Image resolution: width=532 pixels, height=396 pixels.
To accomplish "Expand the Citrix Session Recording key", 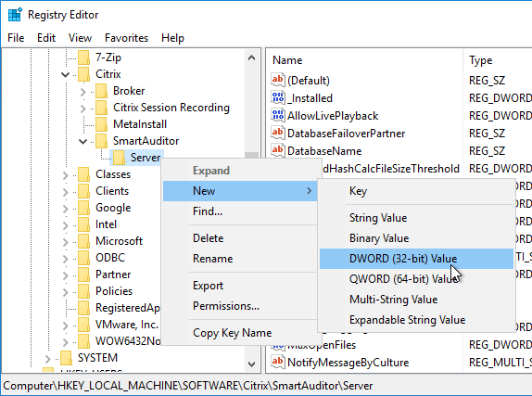I will (x=83, y=108).
